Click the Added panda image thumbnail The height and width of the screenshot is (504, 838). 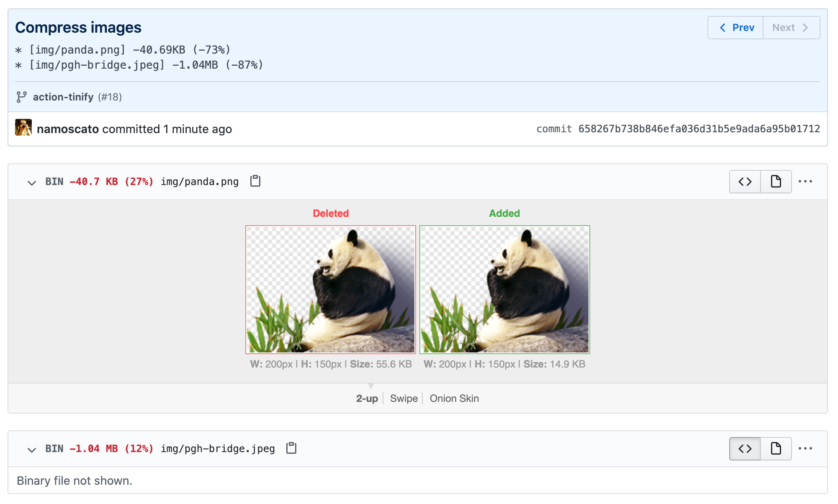pyautogui.click(x=504, y=290)
